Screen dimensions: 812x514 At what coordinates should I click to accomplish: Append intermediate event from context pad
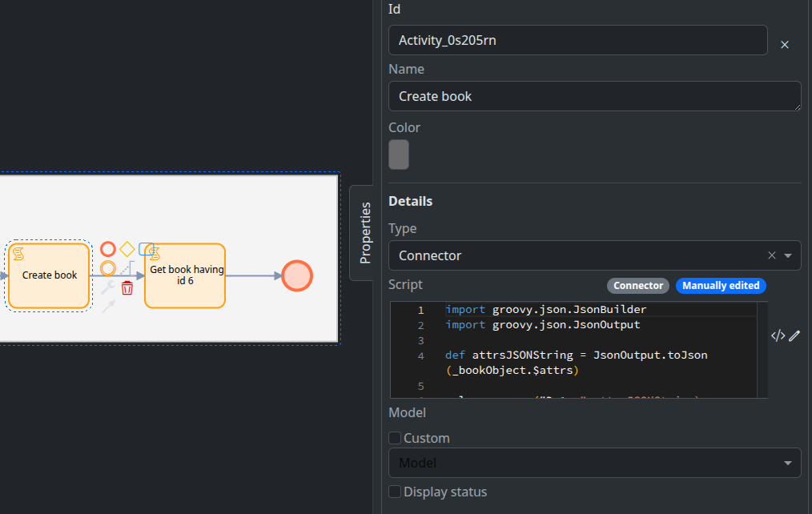[108, 268]
